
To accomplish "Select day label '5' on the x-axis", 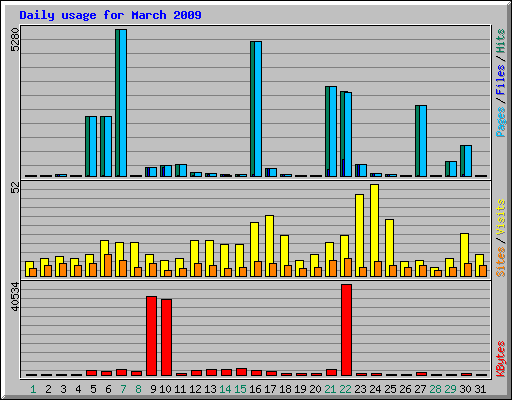I will 93,389.
